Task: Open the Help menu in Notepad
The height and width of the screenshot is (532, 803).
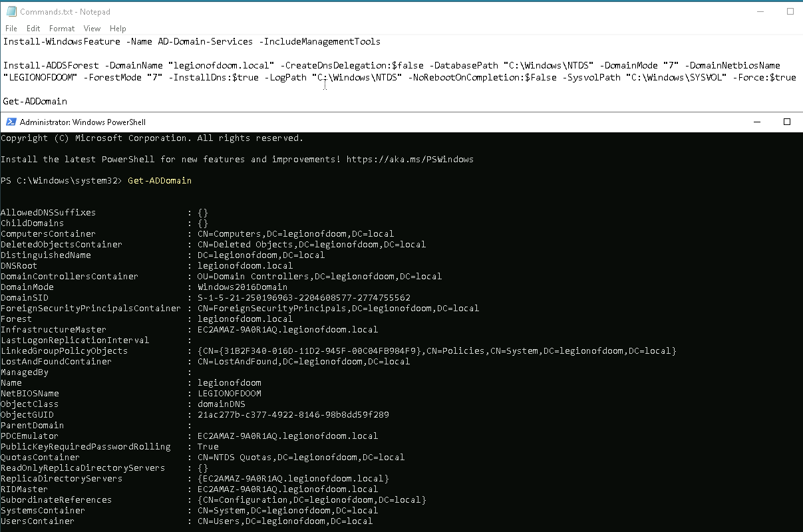Action: (x=118, y=29)
